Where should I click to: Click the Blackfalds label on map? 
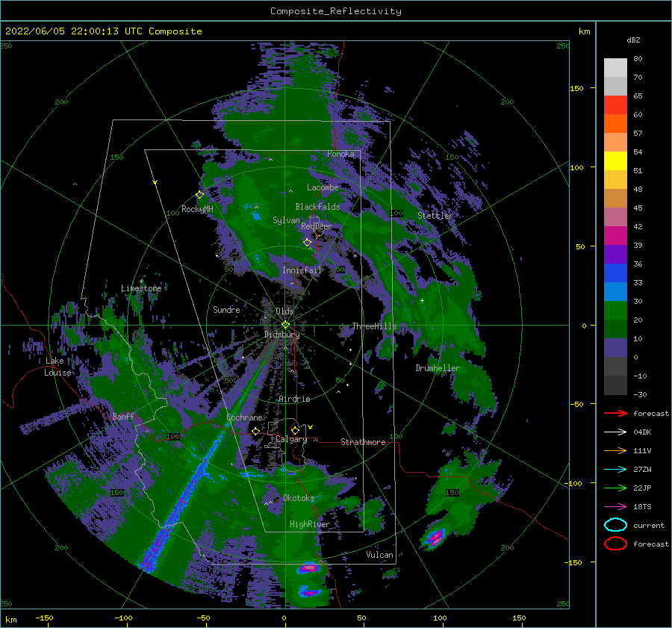click(317, 207)
